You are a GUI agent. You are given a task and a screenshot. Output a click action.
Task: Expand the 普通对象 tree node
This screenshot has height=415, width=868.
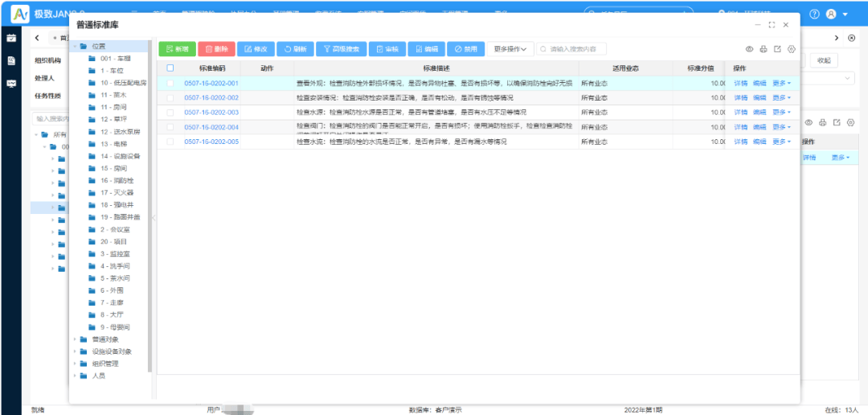(x=76, y=339)
